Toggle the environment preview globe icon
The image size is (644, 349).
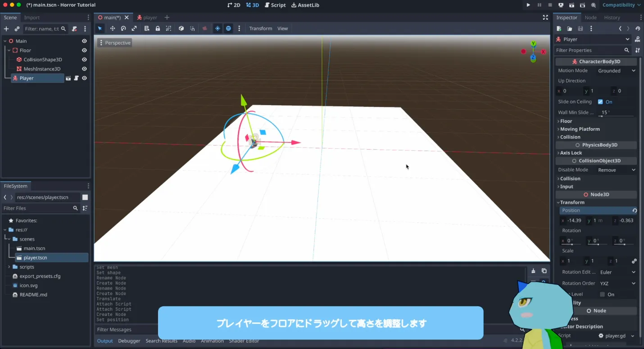(228, 28)
